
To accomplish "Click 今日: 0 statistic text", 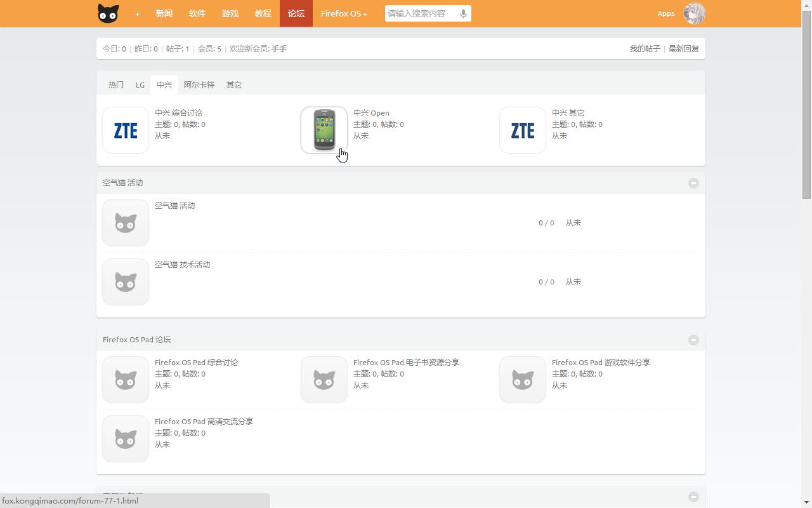I will 114,49.
